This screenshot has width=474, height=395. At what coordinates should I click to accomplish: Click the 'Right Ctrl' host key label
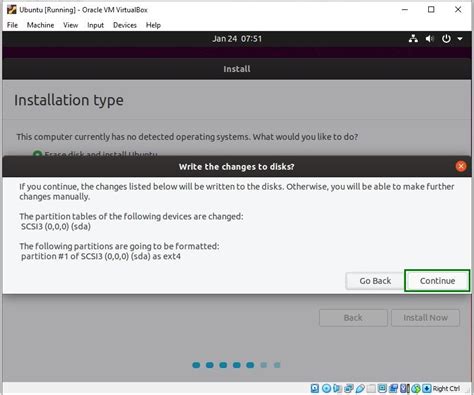(446, 388)
